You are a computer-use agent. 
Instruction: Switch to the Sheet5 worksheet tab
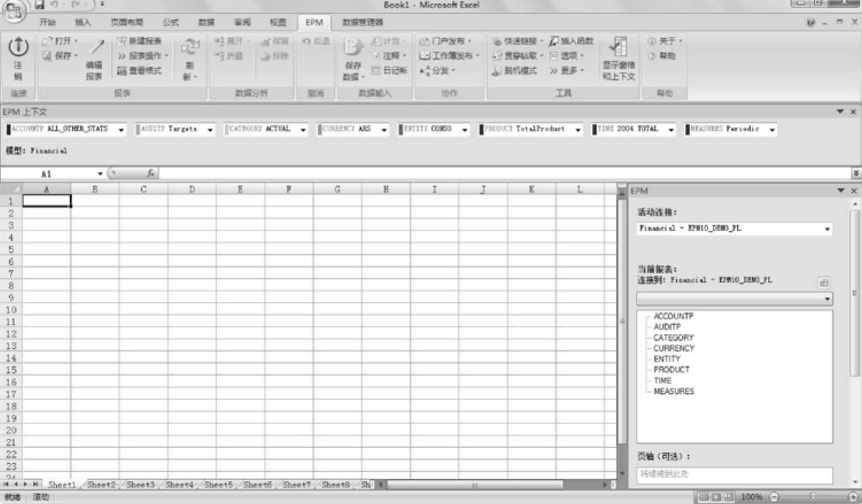[218, 485]
